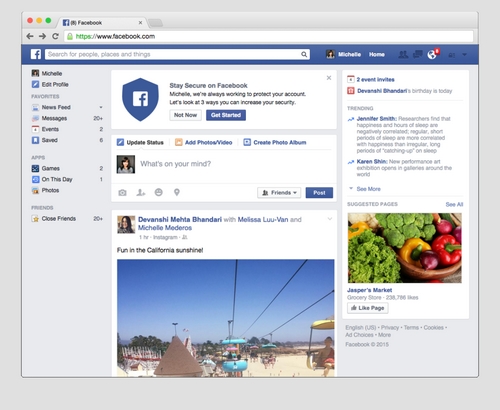Open the account menu arrow in top bar

coord(464,55)
